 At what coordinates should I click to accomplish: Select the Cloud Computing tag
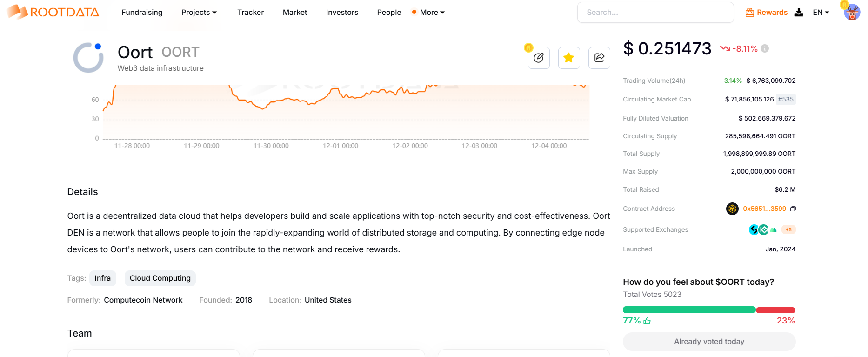point(160,278)
